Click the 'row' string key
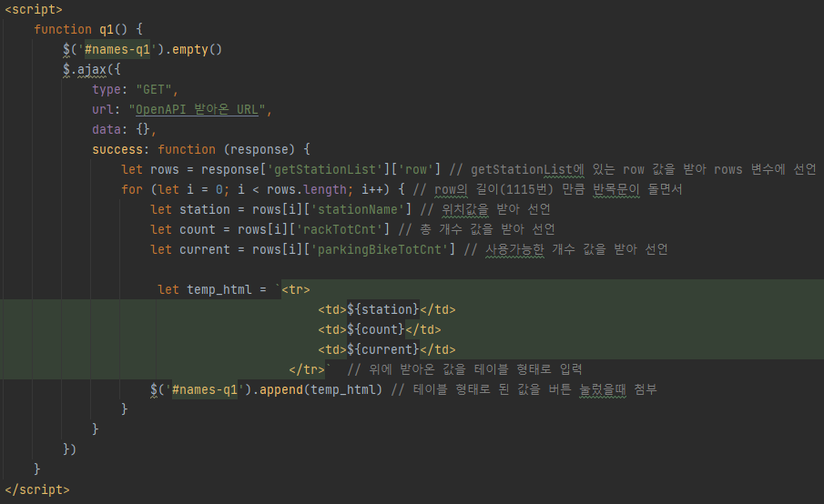 click(416, 169)
